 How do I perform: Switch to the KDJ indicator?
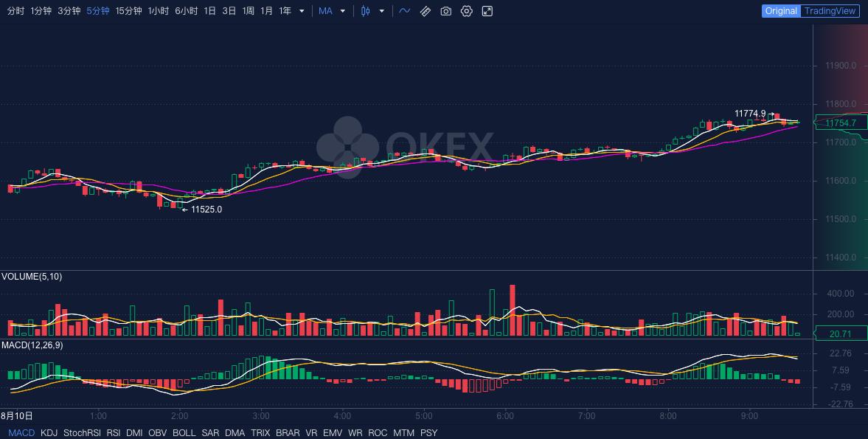pos(49,433)
